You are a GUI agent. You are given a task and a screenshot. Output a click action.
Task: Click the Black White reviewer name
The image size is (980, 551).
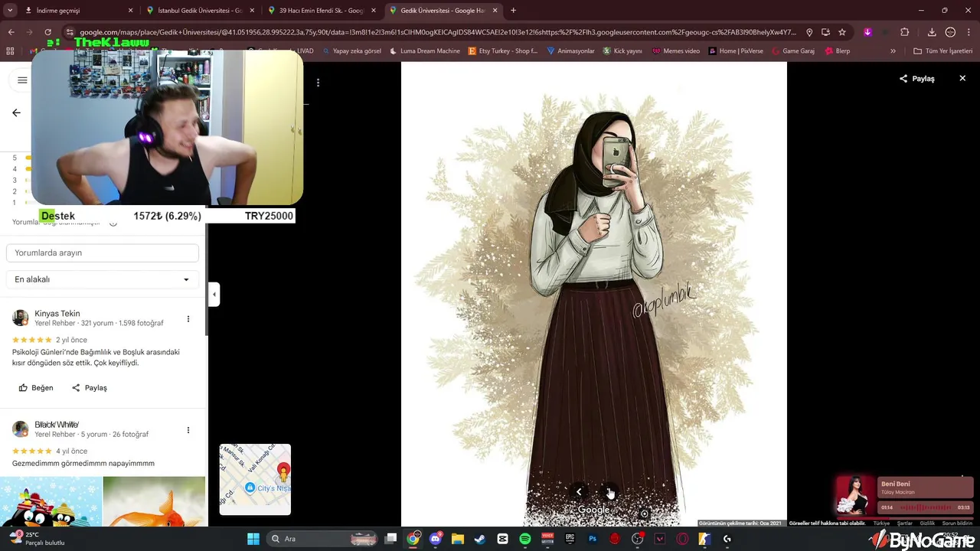pos(57,425)
